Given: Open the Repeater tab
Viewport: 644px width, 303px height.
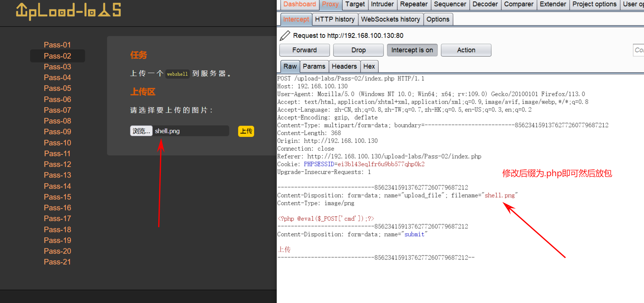Looking at the screenshot, I should coord(414,4).
